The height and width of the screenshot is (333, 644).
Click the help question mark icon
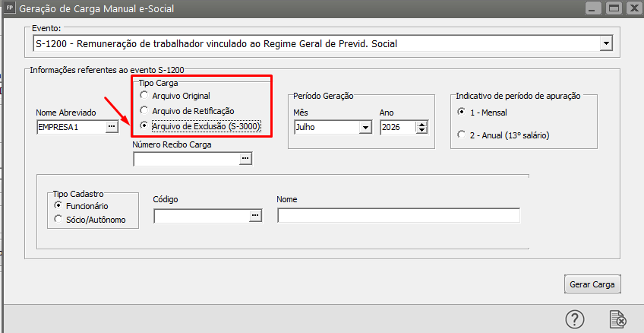[x=575, y=319]
